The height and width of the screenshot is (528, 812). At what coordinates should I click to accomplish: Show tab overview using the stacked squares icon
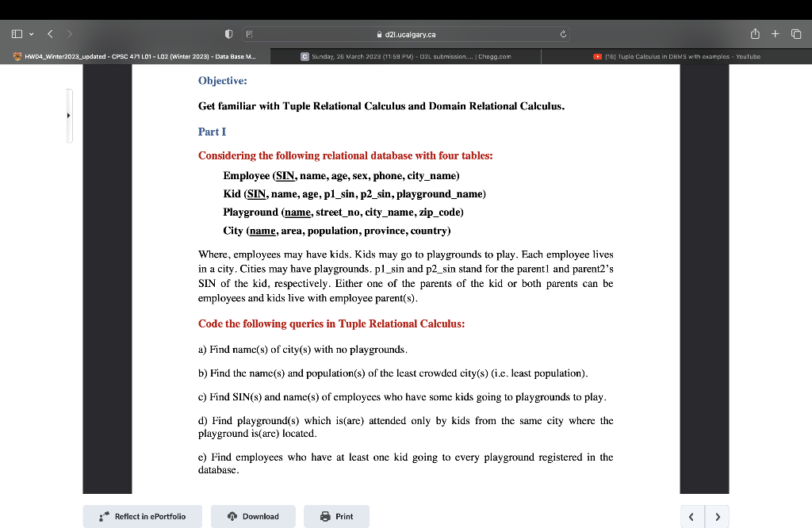tap(795, 34)
